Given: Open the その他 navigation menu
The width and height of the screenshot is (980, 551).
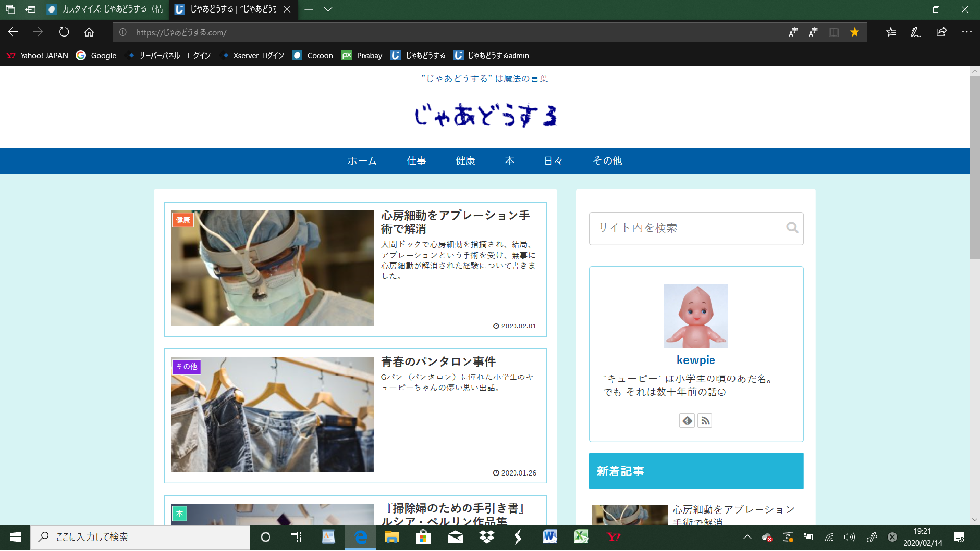Looking at the screenshot, I should pos(607,161).
